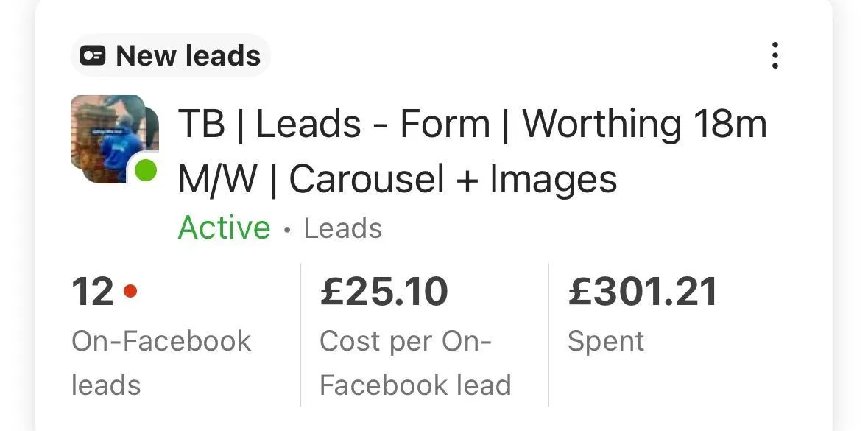Click the red new-leads indicator dot

(x=130, y=291)
